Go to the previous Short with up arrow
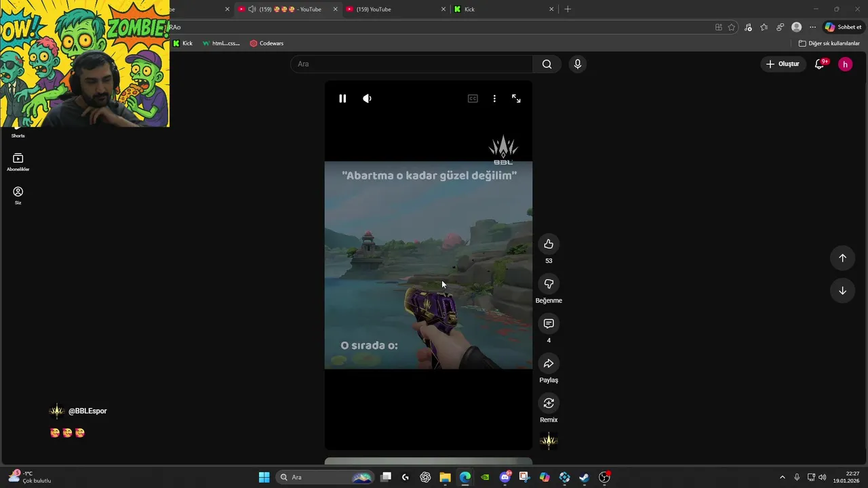The width and height of the screenshot is (868, 488). click(x=842, y=258)
